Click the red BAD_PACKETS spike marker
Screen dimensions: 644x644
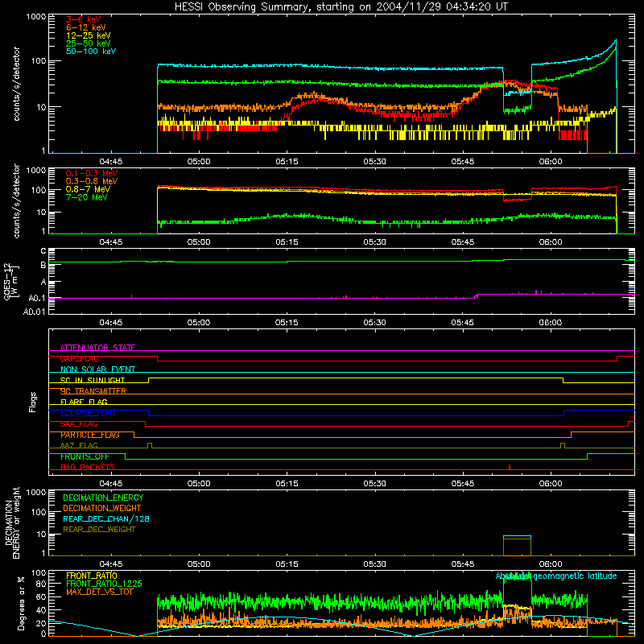tap(510, 467)
